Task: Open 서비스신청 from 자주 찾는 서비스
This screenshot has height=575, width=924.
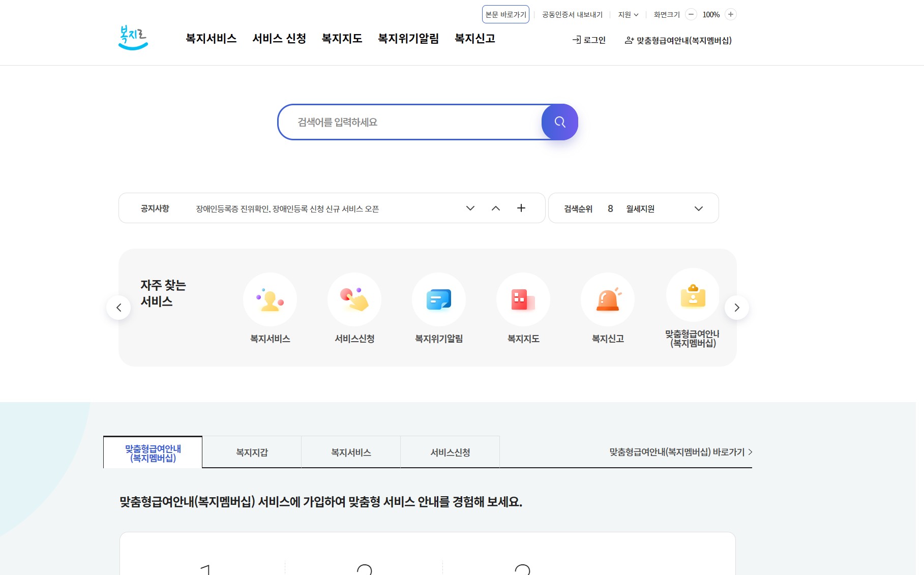Action: (354, 299)
